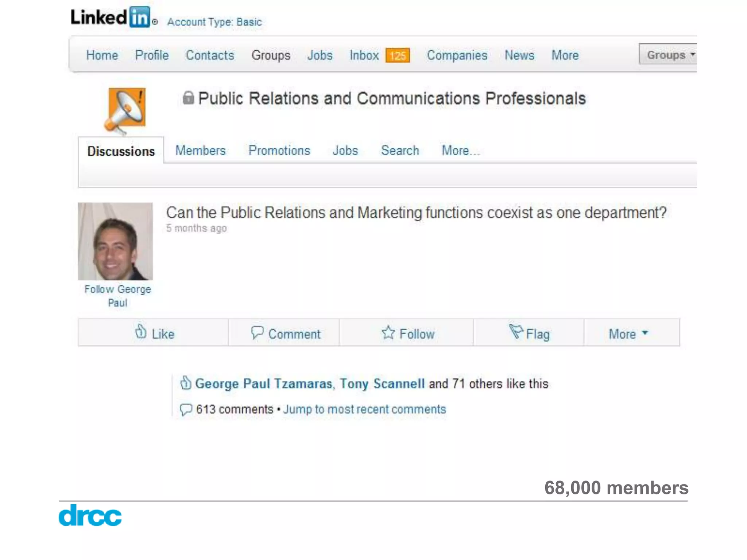Click the thumbs-up Like button

pyautogui.click(x=154, y=333)
